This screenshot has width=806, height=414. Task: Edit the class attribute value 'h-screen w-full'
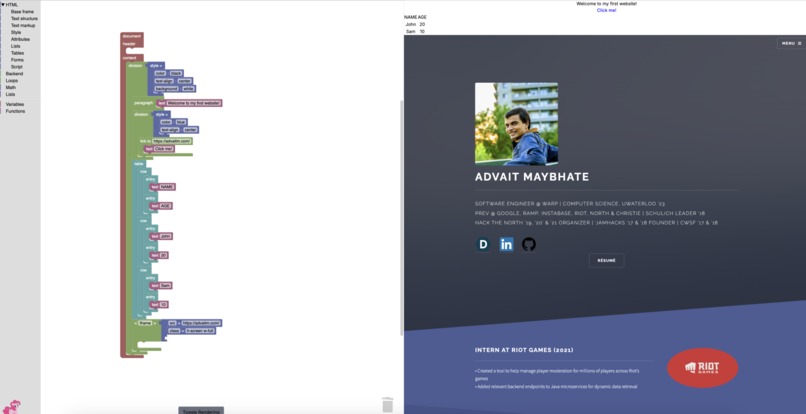coord(199,331)
